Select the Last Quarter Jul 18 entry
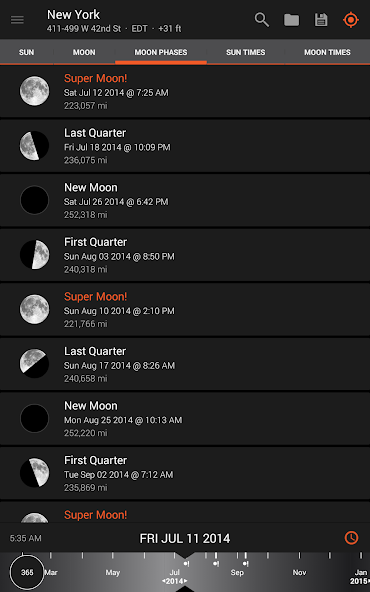The image size is (370, 592). (185, 146)
